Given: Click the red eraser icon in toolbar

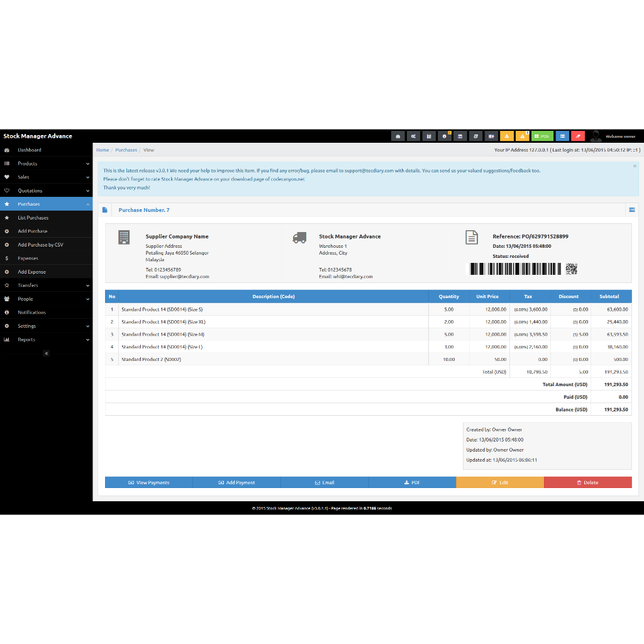Looking at the screenshot, I should point(577,136).
